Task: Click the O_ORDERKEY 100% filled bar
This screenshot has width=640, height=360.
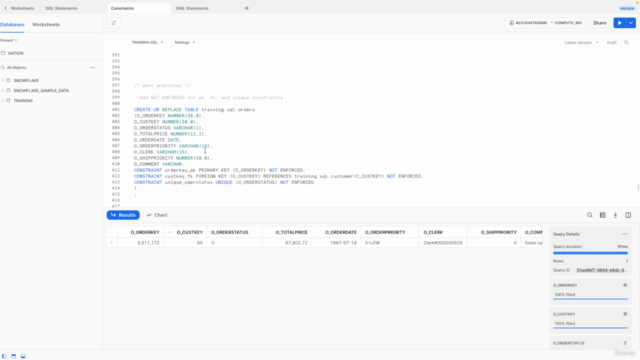Action: [590, 299]
